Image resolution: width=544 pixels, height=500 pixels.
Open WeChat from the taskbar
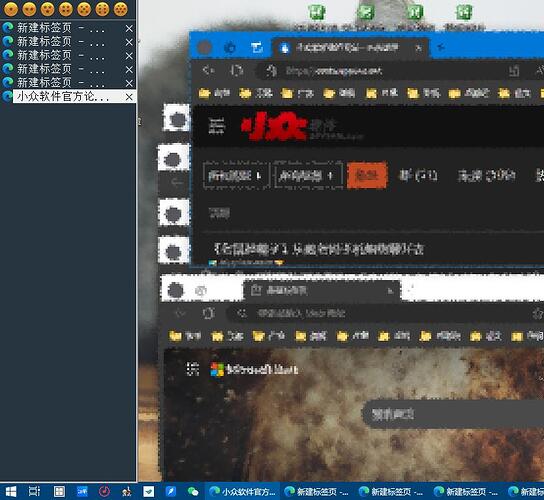point(193,491)
